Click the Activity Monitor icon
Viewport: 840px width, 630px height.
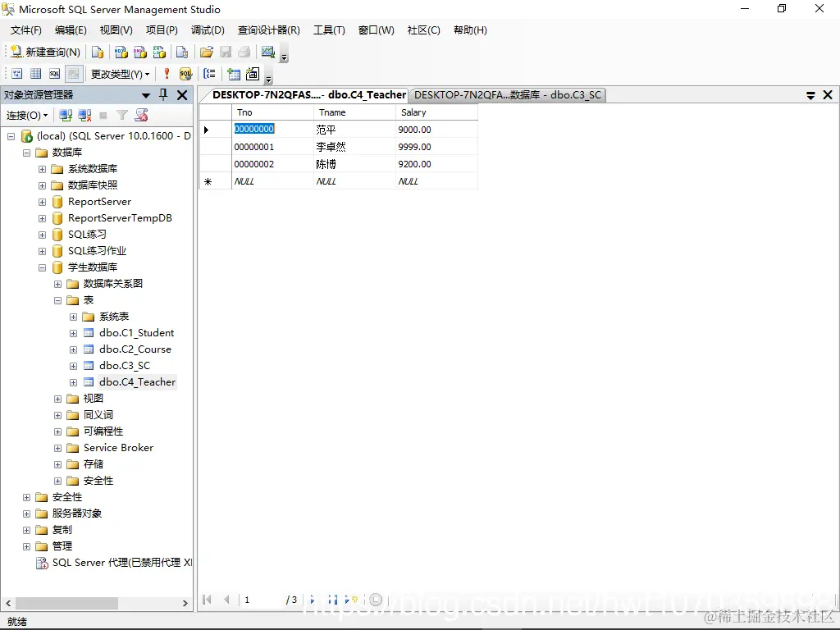pos(268,52)
